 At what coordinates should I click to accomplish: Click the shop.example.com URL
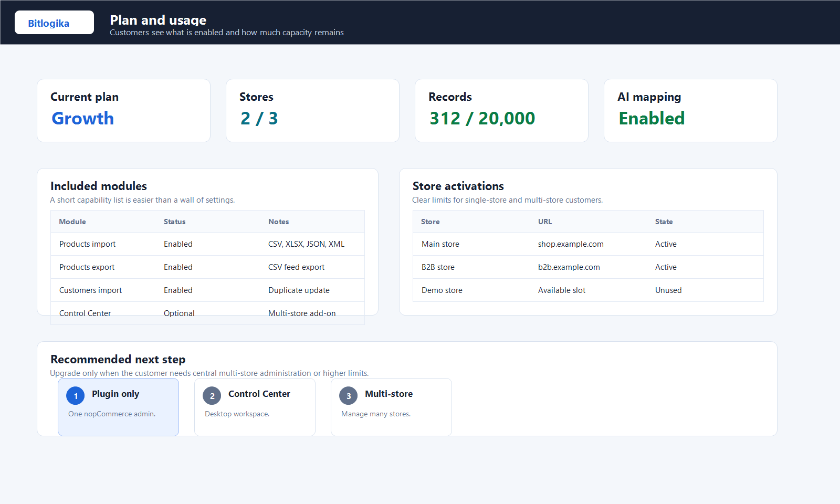[571, 244]
